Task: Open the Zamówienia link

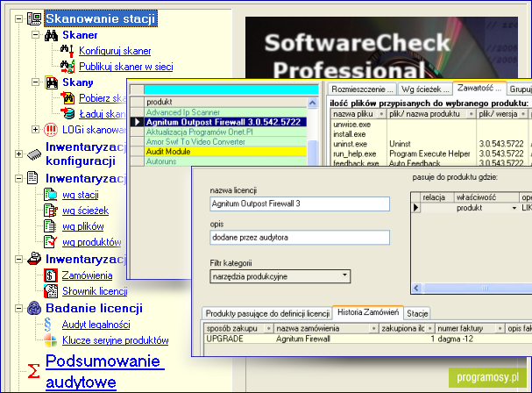Action: click(87, 275)
